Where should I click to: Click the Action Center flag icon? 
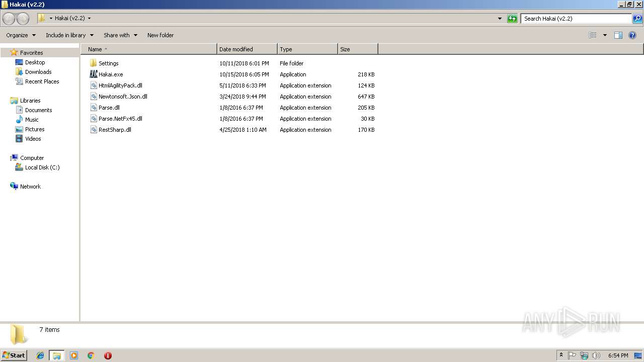pos(572,355)
